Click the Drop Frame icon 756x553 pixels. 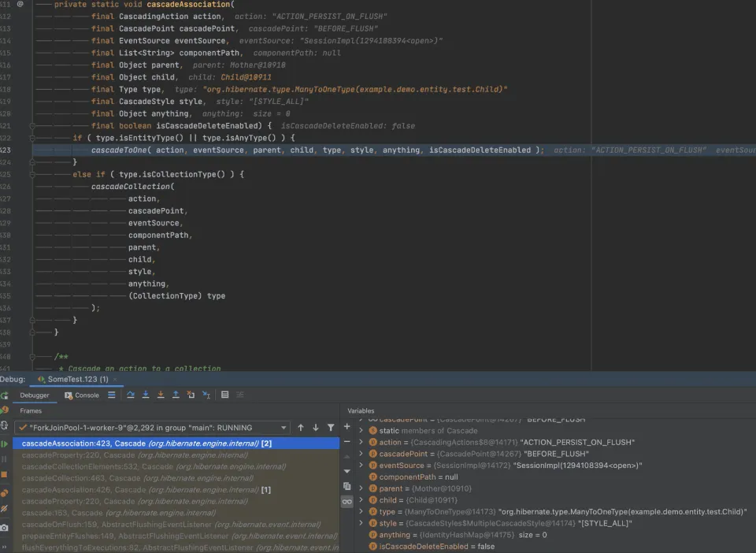(191, 395)
